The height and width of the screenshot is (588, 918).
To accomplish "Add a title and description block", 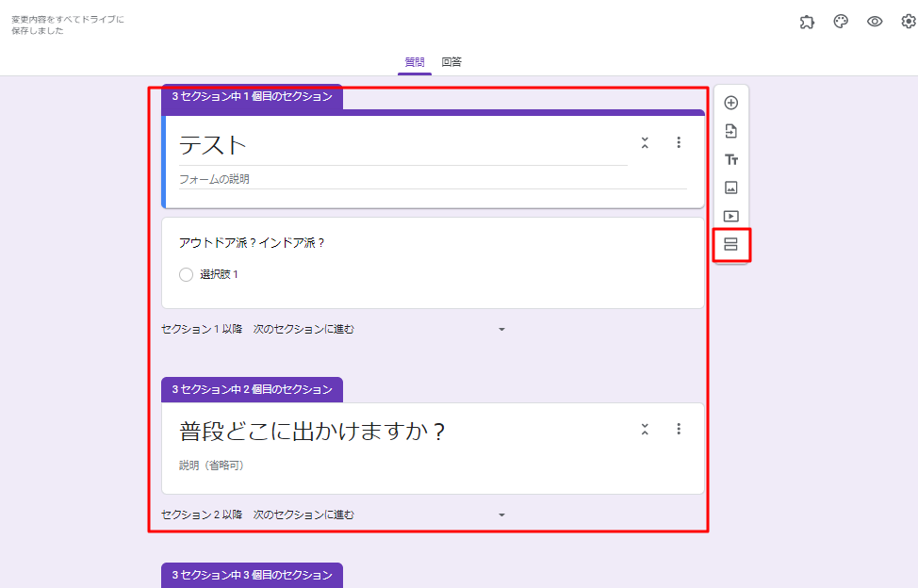I will tap(730, 159).
